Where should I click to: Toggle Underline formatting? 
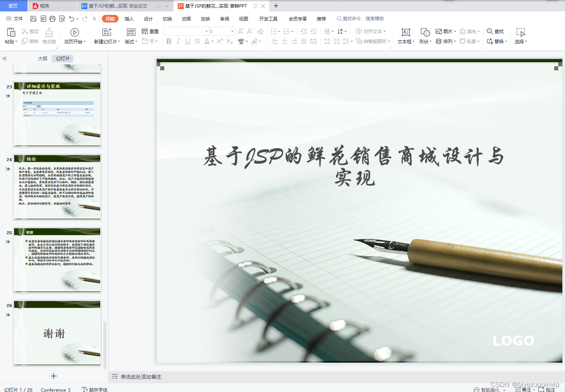188,41
